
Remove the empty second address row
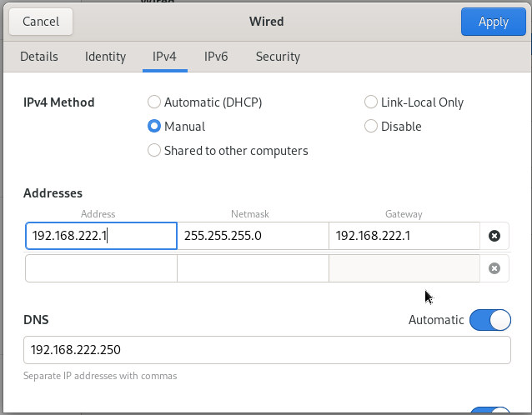point(494,268)
